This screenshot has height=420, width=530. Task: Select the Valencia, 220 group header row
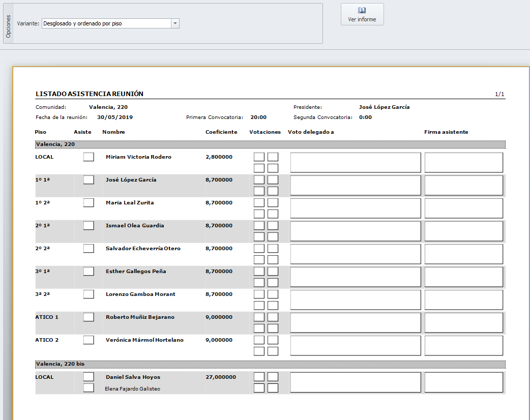270,144
